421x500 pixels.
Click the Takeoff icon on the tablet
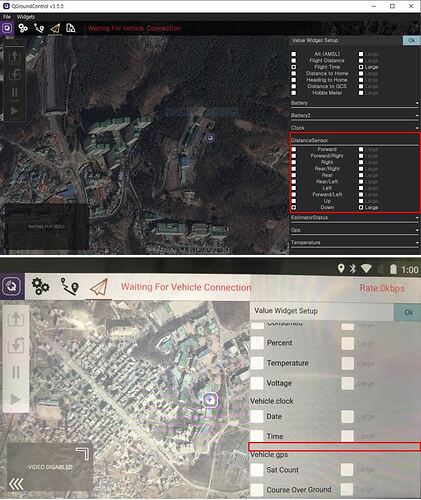(16, 318)
